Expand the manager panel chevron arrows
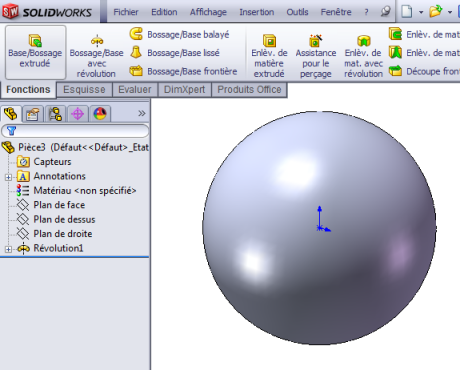 pyautogui.click(x=142, y=113)
